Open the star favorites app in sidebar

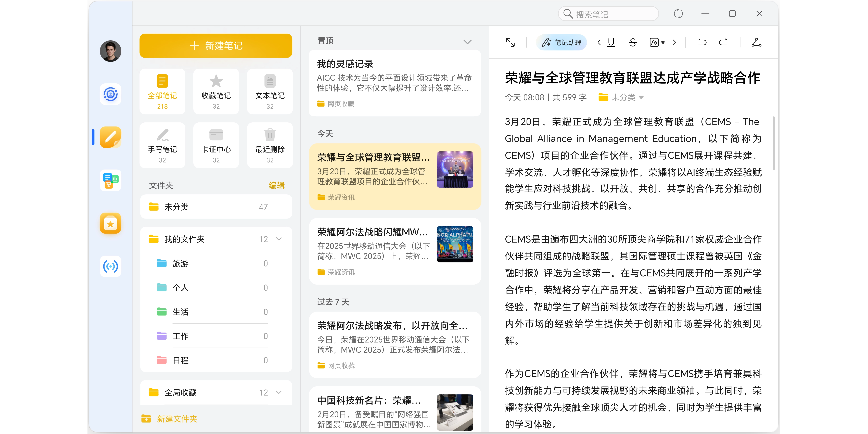[x=110, y=223]
